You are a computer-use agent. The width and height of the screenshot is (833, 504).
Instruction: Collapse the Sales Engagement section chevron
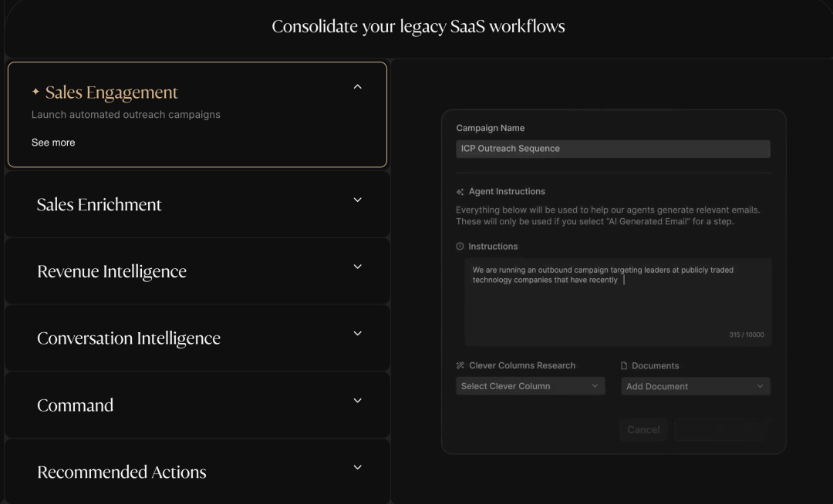357,87
